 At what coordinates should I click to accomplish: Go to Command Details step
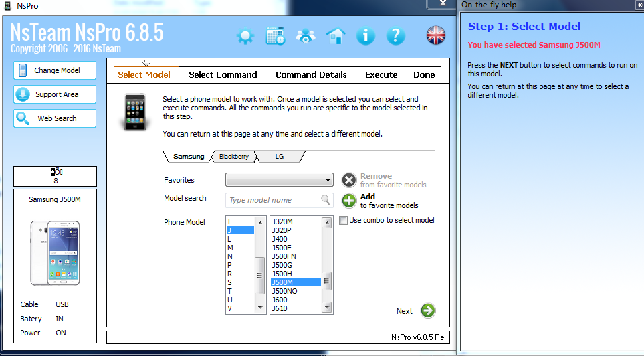pos(311,74)
